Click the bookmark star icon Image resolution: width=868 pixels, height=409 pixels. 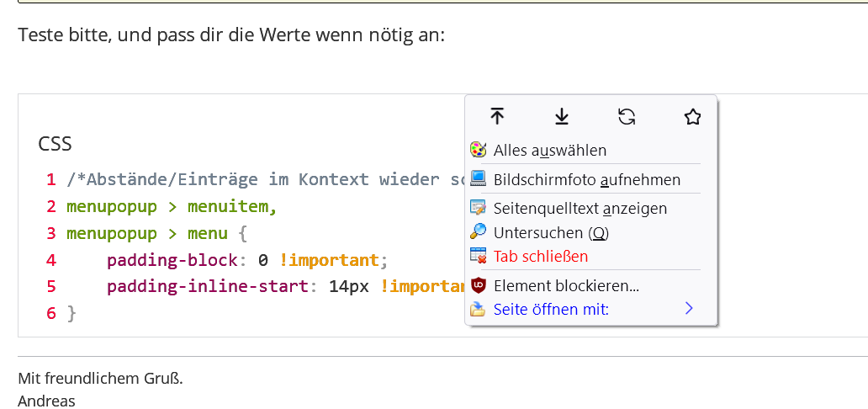pos(692,117)
